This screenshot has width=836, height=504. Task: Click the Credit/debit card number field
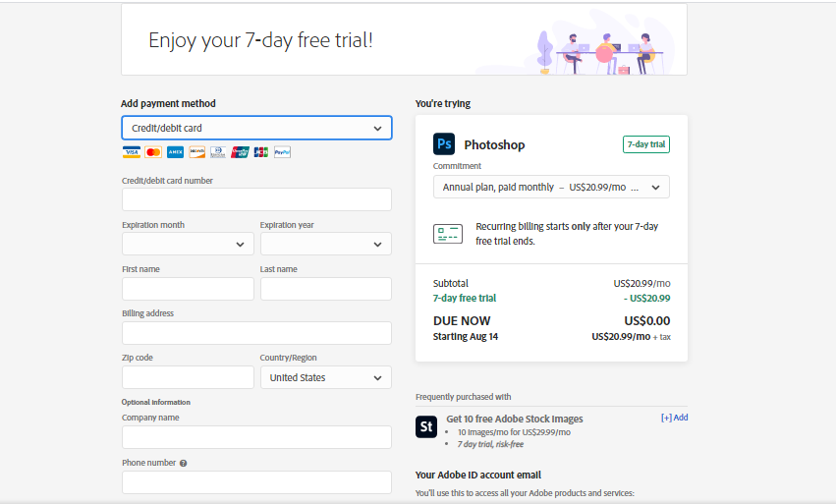click(x=257, y=199)
